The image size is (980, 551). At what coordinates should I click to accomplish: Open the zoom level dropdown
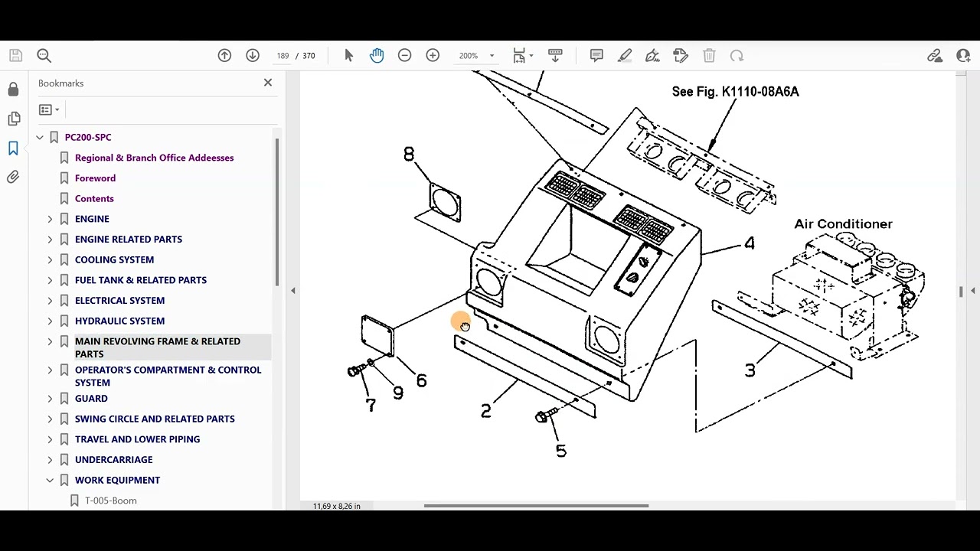tap(492, 56)
